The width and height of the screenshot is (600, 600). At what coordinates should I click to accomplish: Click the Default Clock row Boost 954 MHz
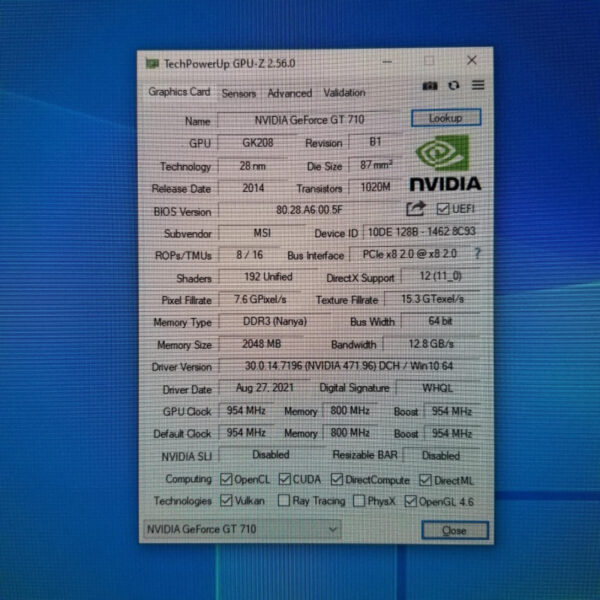[x=452, y=434]
